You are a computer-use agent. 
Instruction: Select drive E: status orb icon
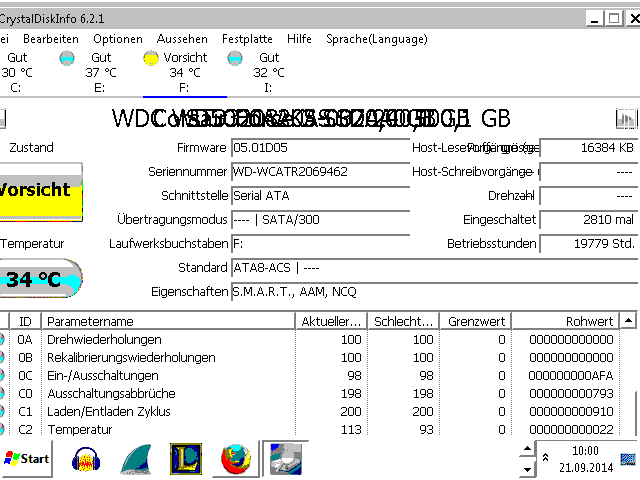67,58
